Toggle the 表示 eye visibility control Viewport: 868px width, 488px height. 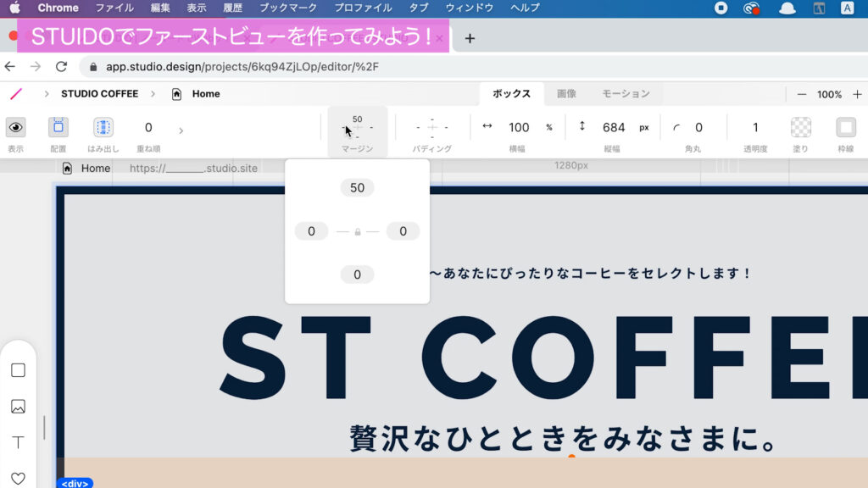15,127
